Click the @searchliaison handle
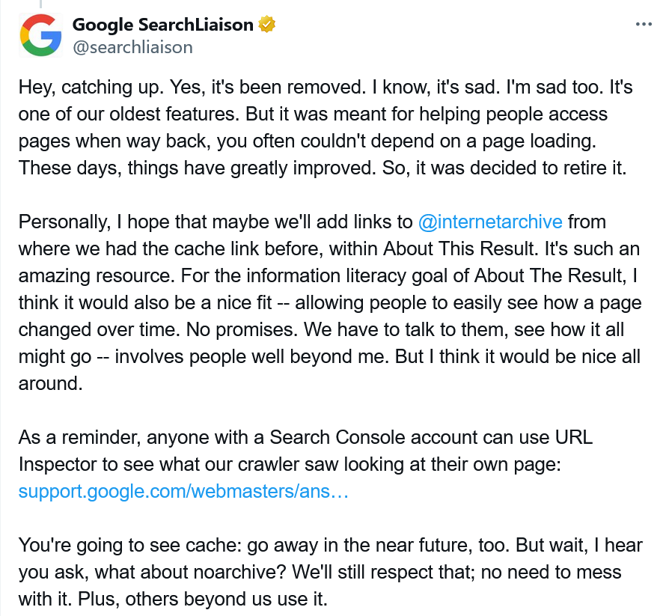The width and height of the screenshot is (672, 616). [132, 47]
